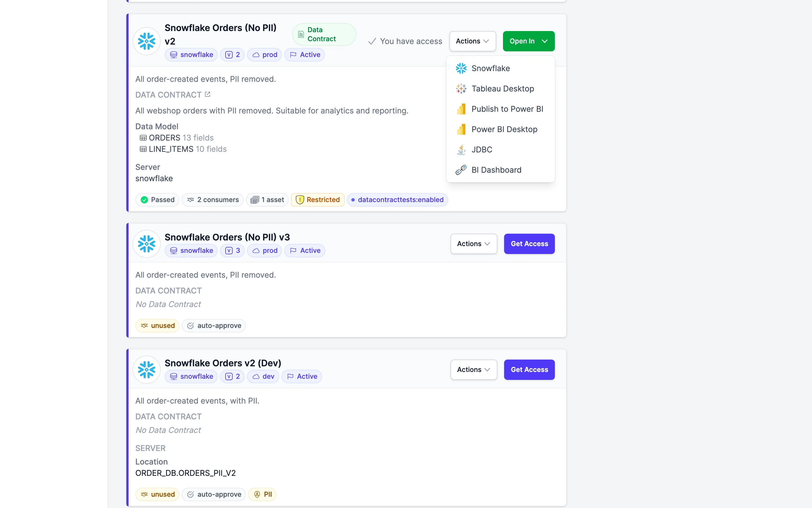812x508 pixels.
Task: Open Actions dropdown for Snowflake Orders (No PII) v2
Action: click(x=473, y=41)
